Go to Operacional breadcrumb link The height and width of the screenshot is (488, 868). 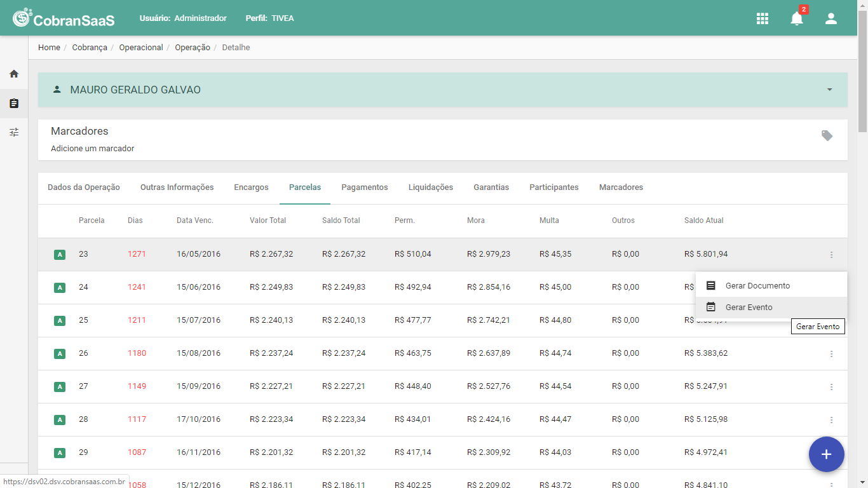point(141,48)
